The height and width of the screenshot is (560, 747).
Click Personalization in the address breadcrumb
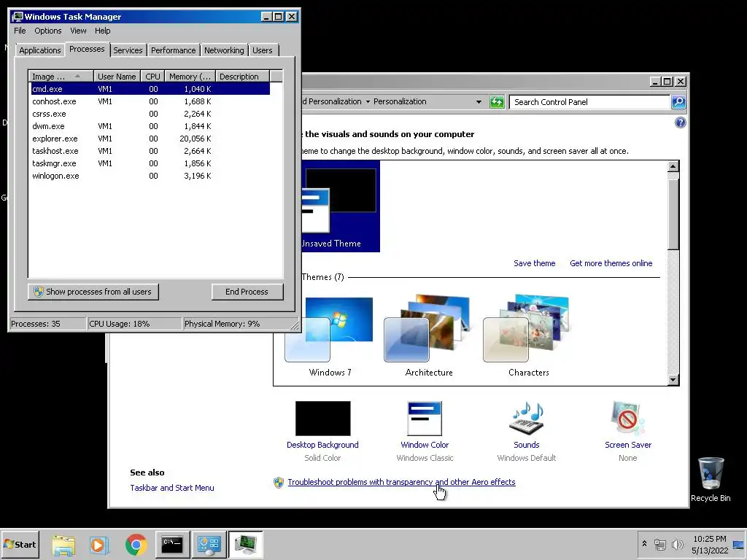pyautogui.click(x=400, y=101)
